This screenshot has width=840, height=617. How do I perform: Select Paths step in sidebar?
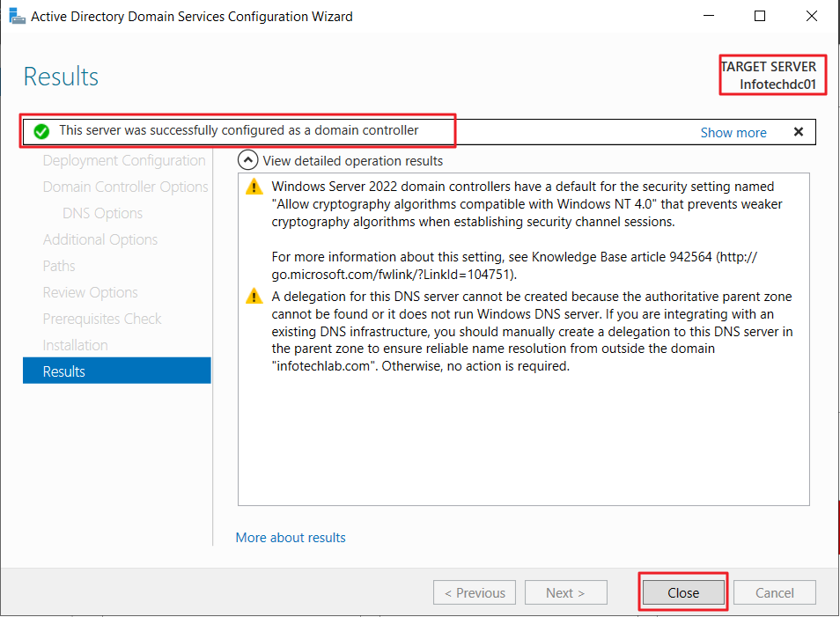point(59,266)
